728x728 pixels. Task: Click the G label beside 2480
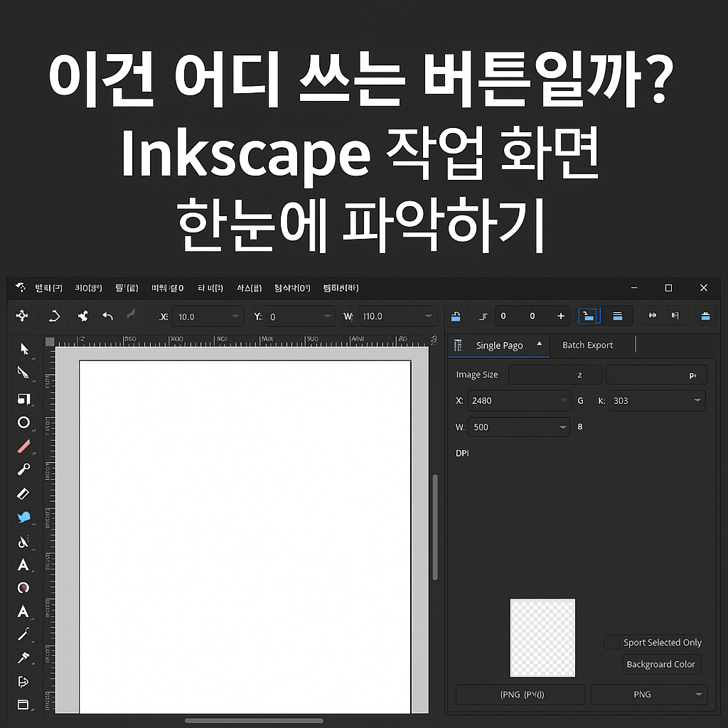tap(580, 401)
